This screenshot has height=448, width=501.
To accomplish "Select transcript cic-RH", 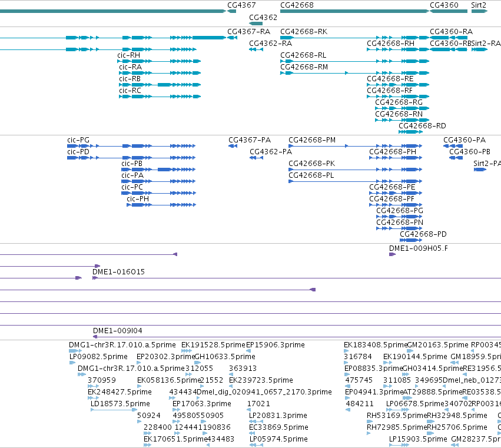I will [x=128, y=55].
